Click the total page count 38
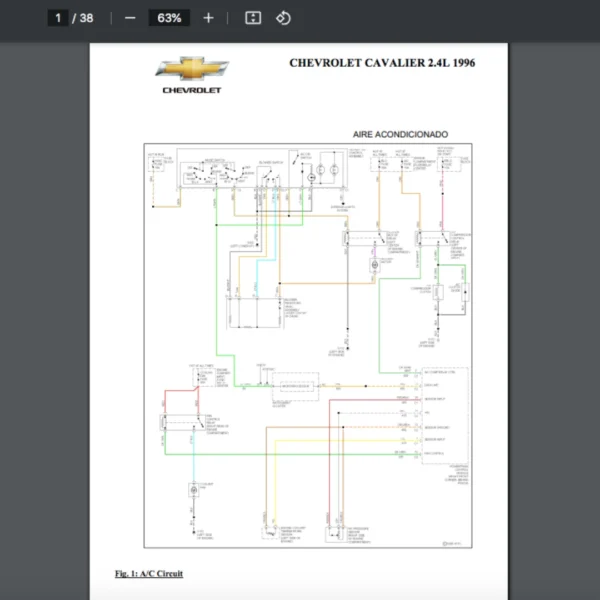600x600 pixels. (87, 18)
